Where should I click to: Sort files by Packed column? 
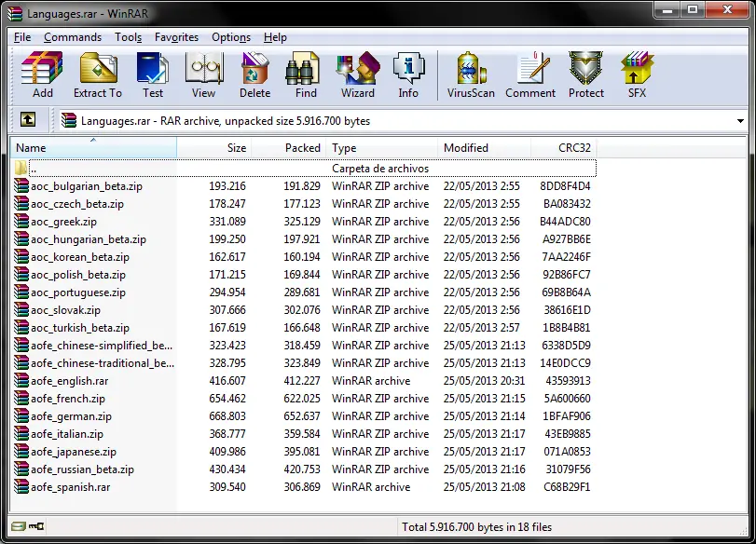(x=288, y=147)
